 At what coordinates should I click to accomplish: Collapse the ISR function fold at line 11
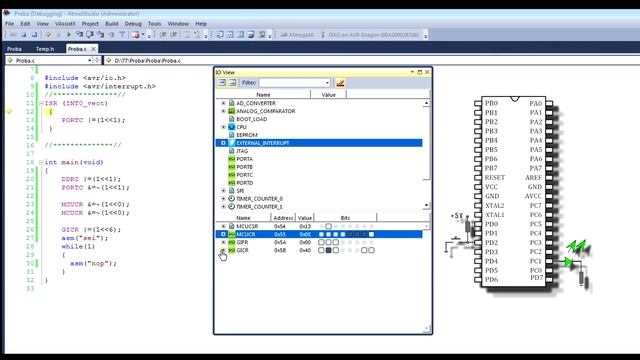tap(41, 103)
